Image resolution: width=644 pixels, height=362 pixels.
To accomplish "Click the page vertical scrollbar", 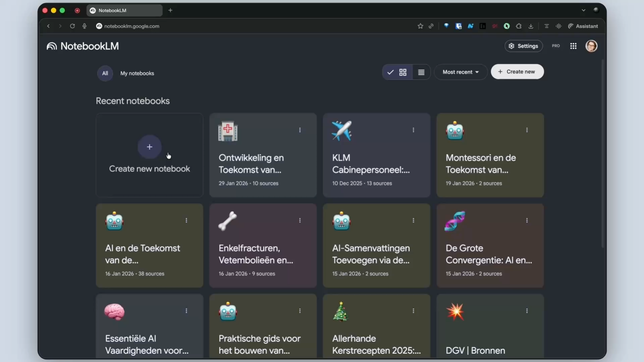I will coord(602,154).
